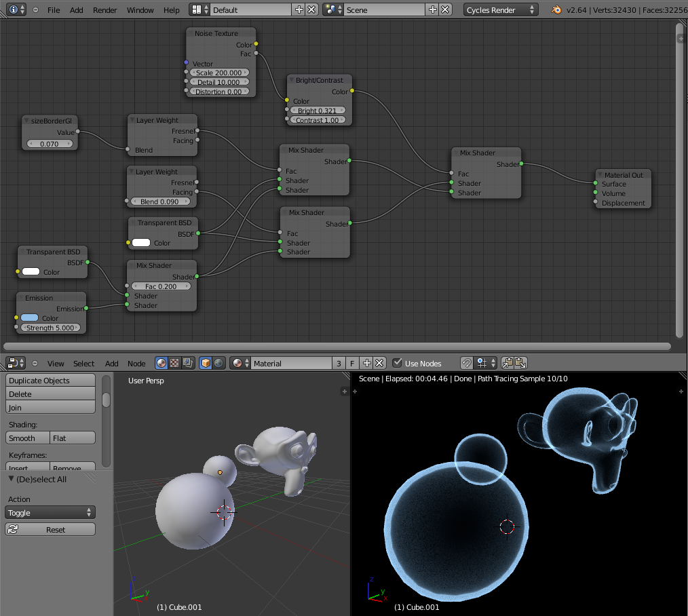Collapse node editor header menus

click(x=35, y=363)
